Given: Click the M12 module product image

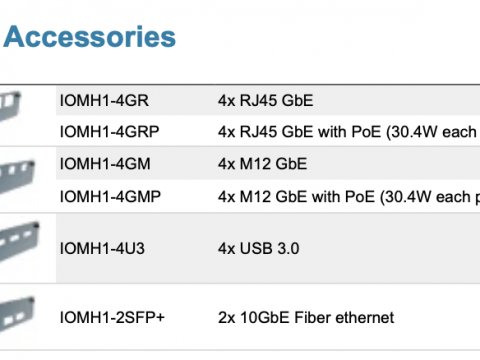Looking at the screenshot, I should [17, 177].
